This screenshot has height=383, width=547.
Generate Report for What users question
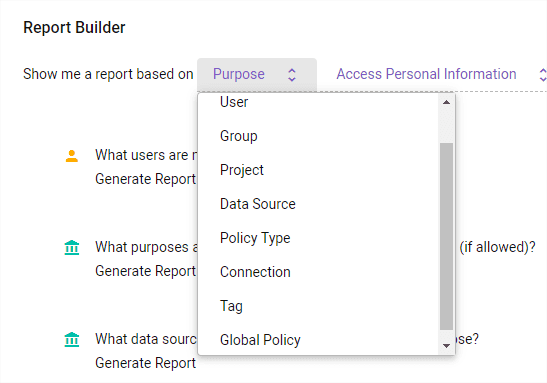click(x=145, y=179)
